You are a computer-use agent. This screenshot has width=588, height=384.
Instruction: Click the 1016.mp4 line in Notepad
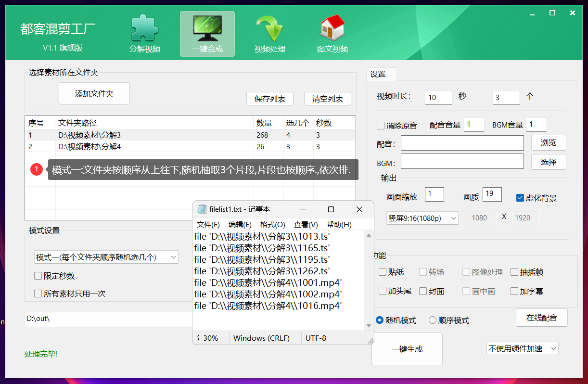[x=268, y=306]
